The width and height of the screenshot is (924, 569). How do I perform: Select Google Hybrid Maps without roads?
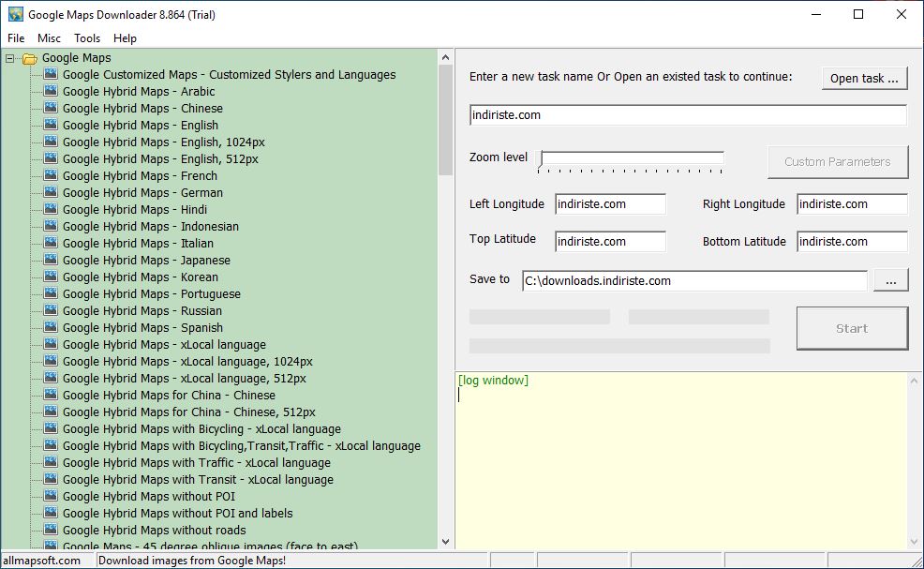154,530
